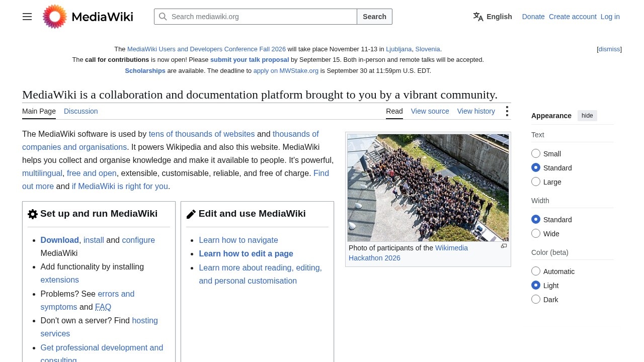644x362 pixels.
Task: Hide the Appearance panel
Action: pyautogui.click(x=587, y=116)
